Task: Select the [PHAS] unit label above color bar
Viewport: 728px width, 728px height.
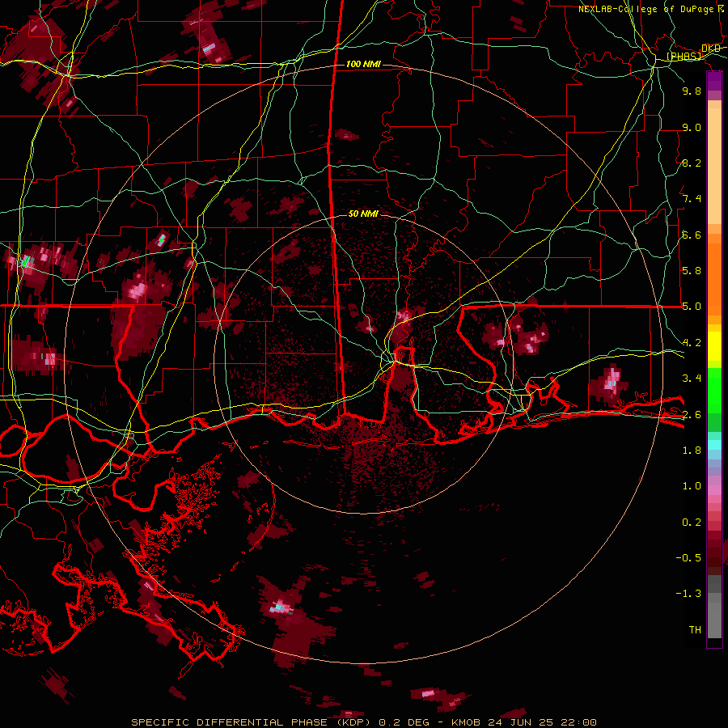Action: coord(684,56)
